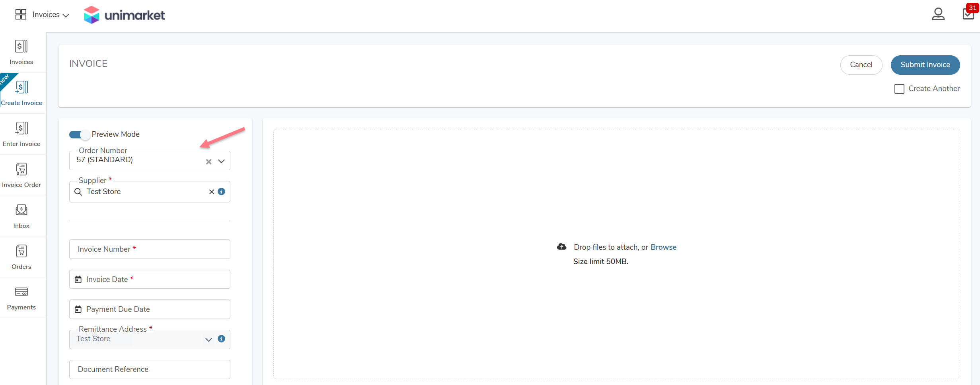Click the Size limit 50MB text
Screen dimensions: 980x385
(601, 261)
